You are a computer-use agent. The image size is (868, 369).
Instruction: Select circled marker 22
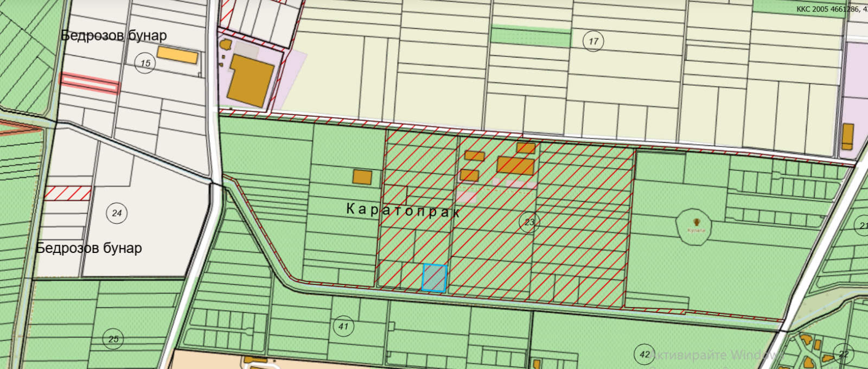pyautogui.click(x=844, y=354)
